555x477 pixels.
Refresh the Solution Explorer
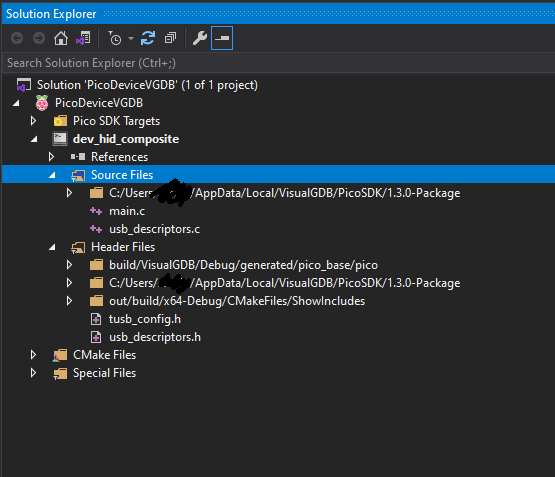[x=148, y=38]
